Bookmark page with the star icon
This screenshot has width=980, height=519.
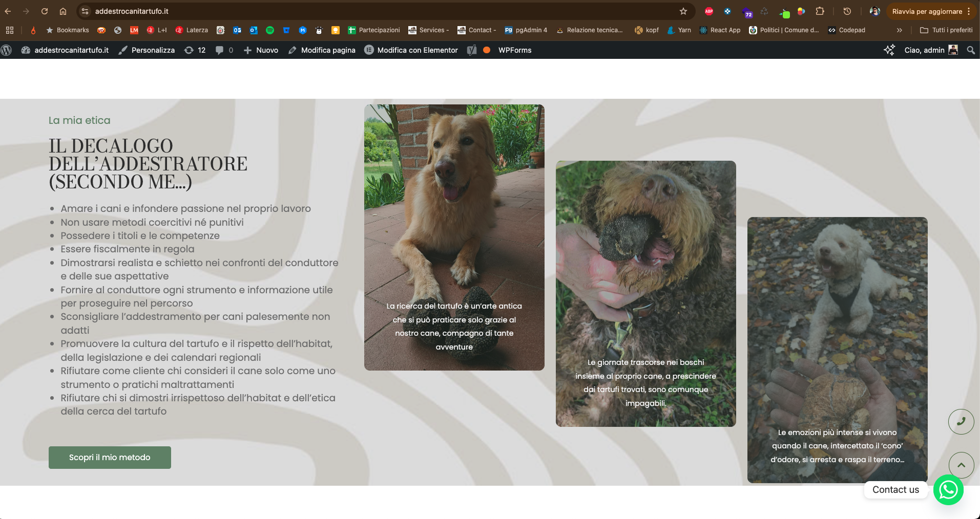tap(683, 11)
